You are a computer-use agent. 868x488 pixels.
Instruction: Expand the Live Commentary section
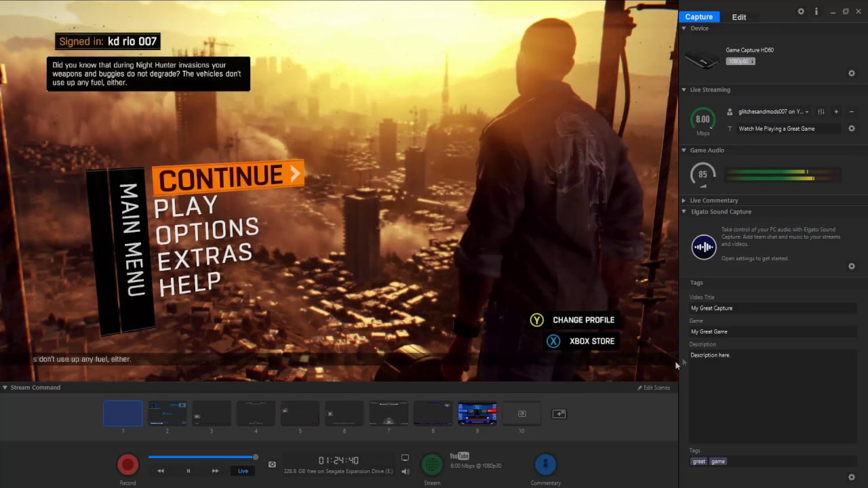(x=684, y=201)
